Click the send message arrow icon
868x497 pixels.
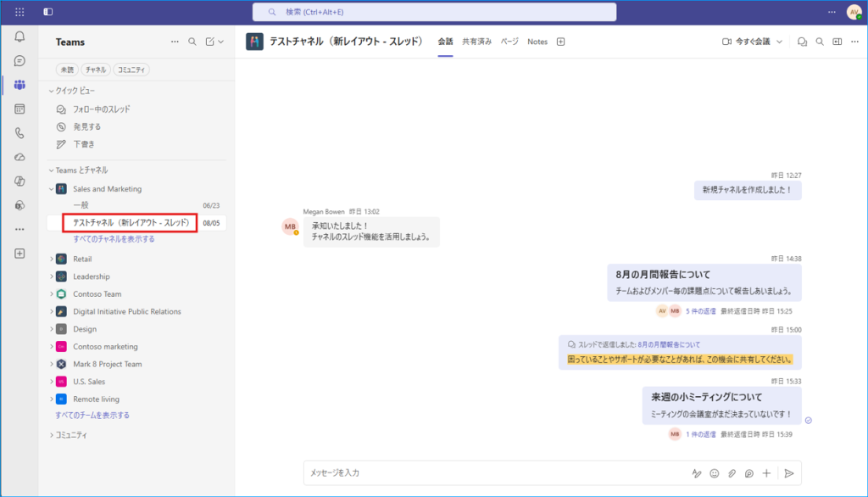(x=789, y=473)
